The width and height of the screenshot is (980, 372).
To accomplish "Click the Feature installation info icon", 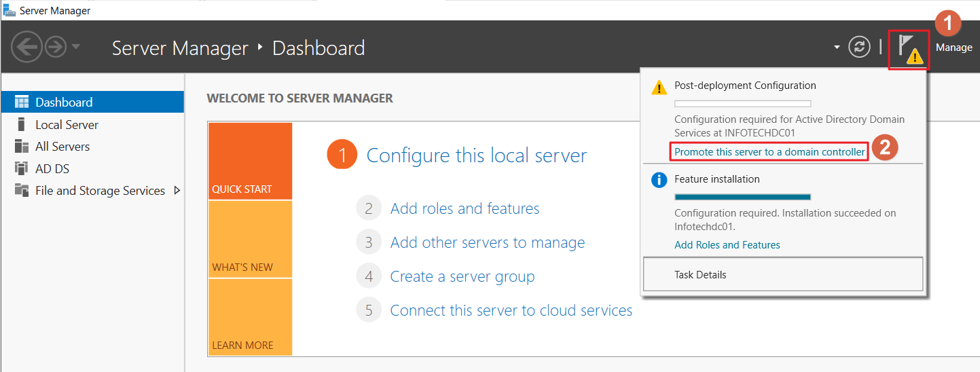I will pyautogui.click(x=659, y=181).
